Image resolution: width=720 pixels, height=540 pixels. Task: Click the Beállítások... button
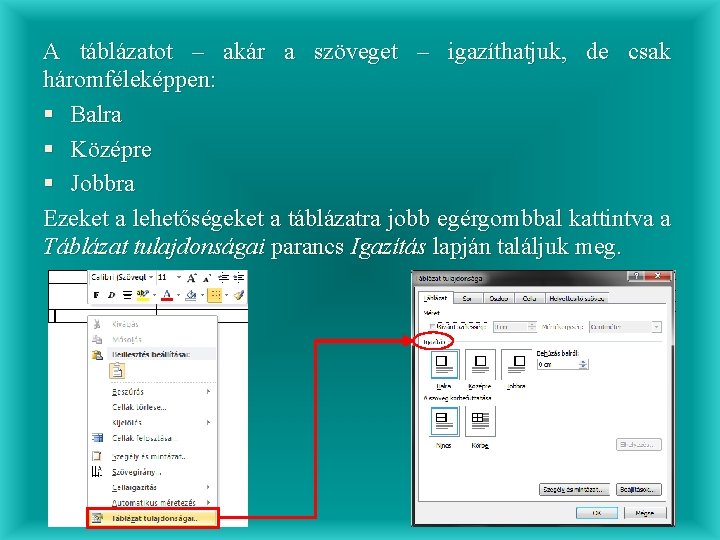pos(638,489)
